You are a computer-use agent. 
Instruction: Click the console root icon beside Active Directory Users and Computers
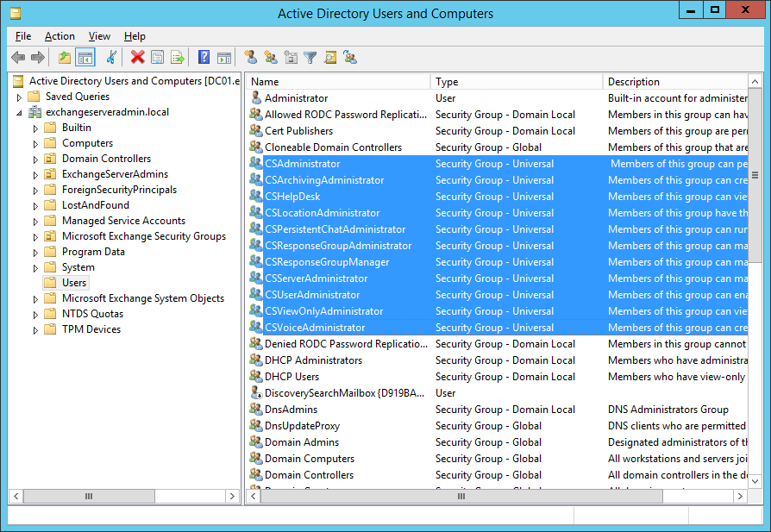click(18, 81)
